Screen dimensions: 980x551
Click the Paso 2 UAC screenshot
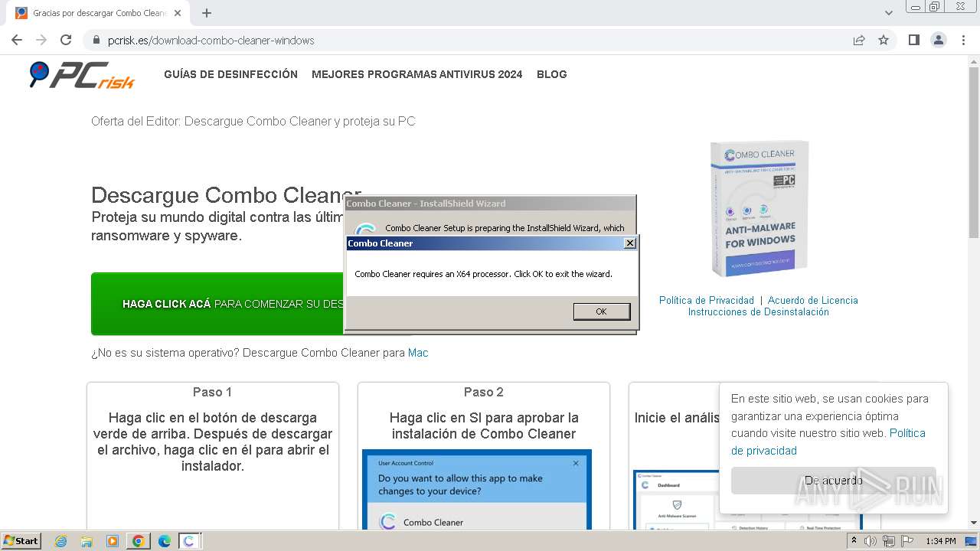pos(476,489)
